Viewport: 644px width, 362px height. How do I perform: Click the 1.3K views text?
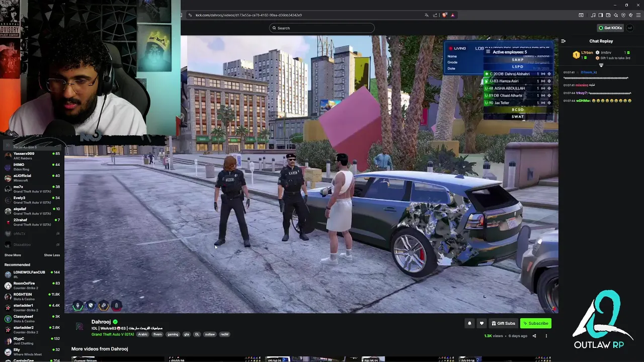click(494, 336)
